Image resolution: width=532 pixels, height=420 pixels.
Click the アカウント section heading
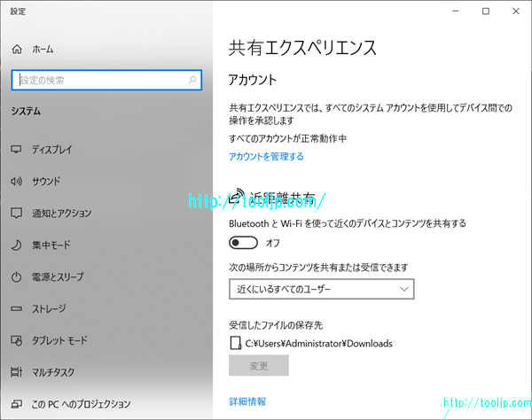pyautogui.click(x=253, y=80)
